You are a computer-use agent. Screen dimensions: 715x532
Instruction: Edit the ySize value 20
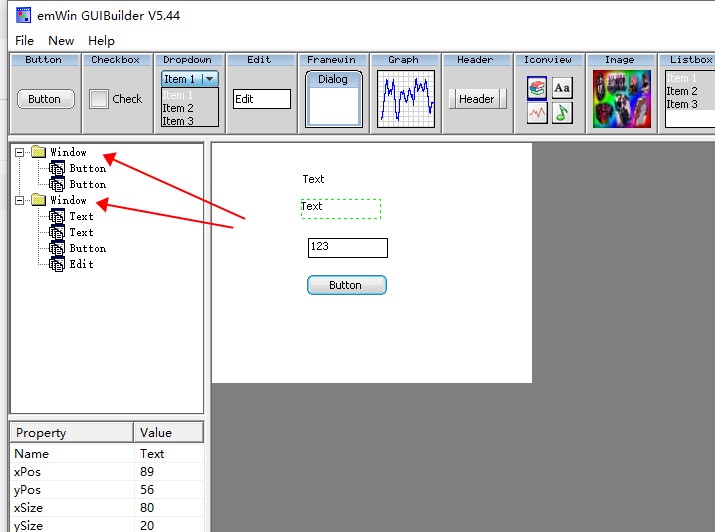click(x=169, y=525)
